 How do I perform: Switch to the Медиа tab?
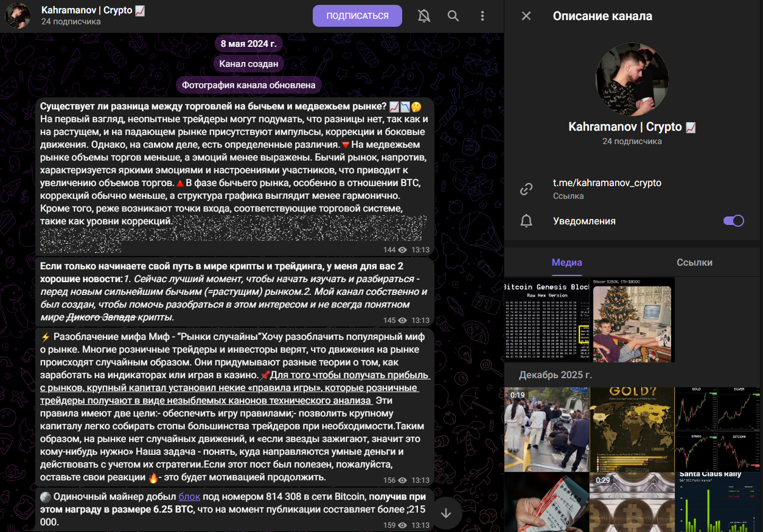coord(567,262)
